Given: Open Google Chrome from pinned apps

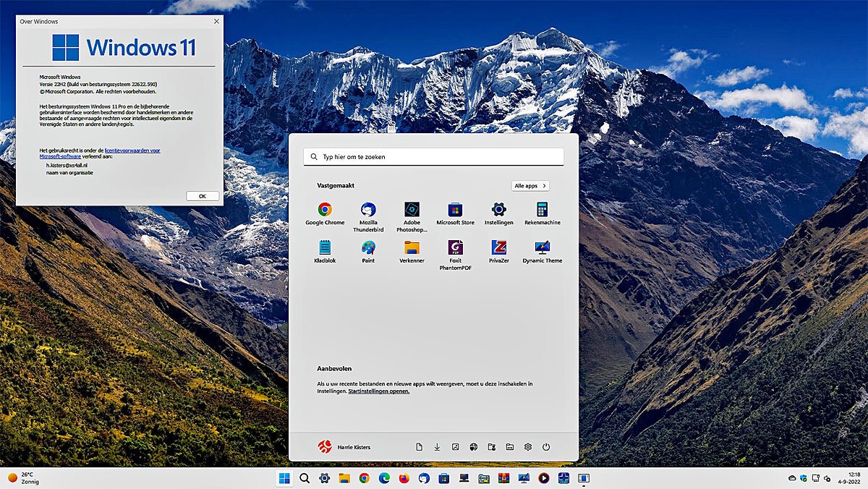Looking at the screenshot, I should 325,214.
